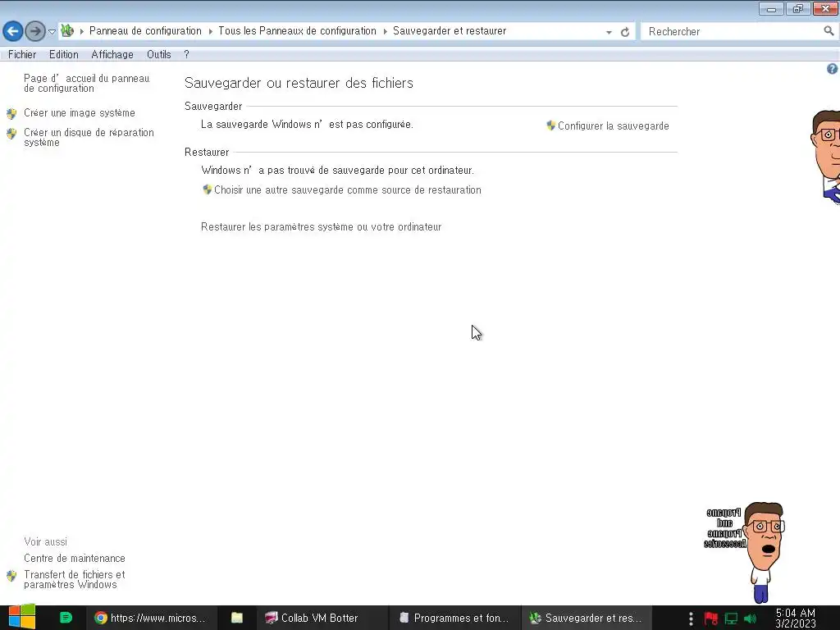Click the forward navigation arrow
Viewport: 840px width, 630px height.
coord(35,31)
